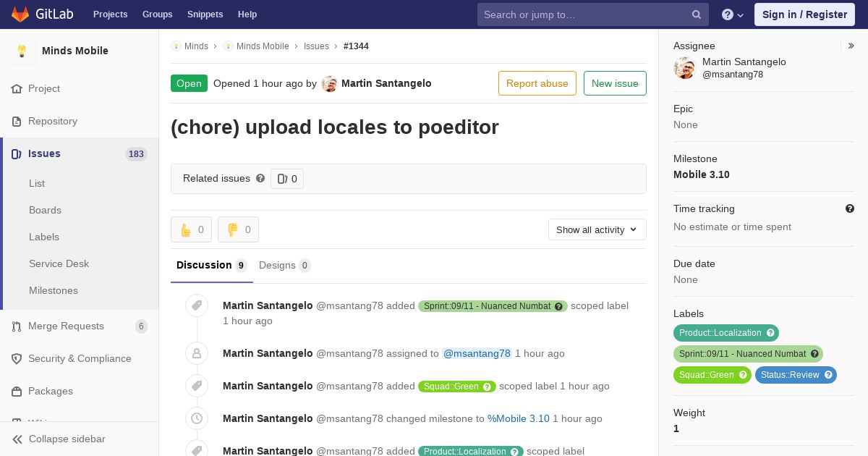Open the Service Desk submenu item
The image size is (868, 456).
[x=59, y=263]
